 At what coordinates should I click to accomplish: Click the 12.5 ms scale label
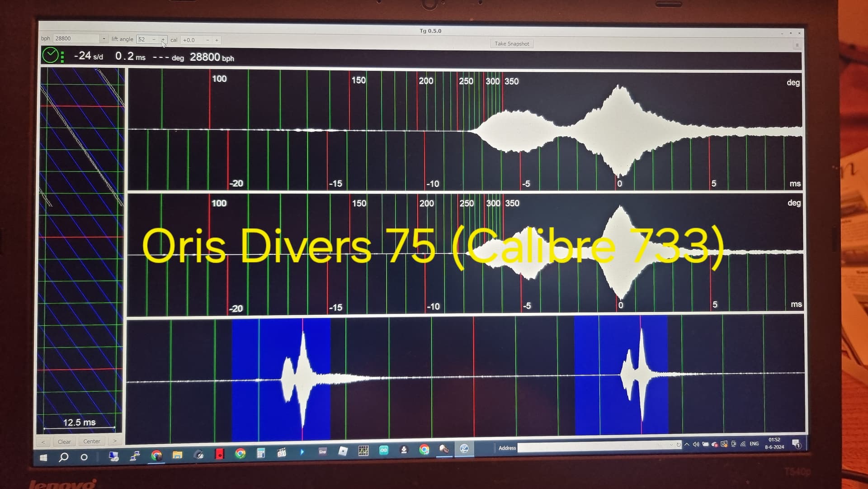click(79, 423)
